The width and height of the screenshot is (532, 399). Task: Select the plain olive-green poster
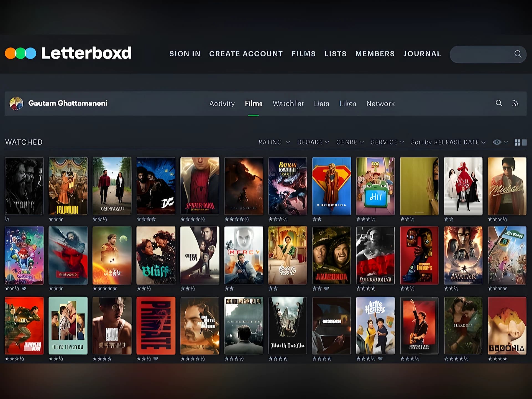click(x=419, y=186)
